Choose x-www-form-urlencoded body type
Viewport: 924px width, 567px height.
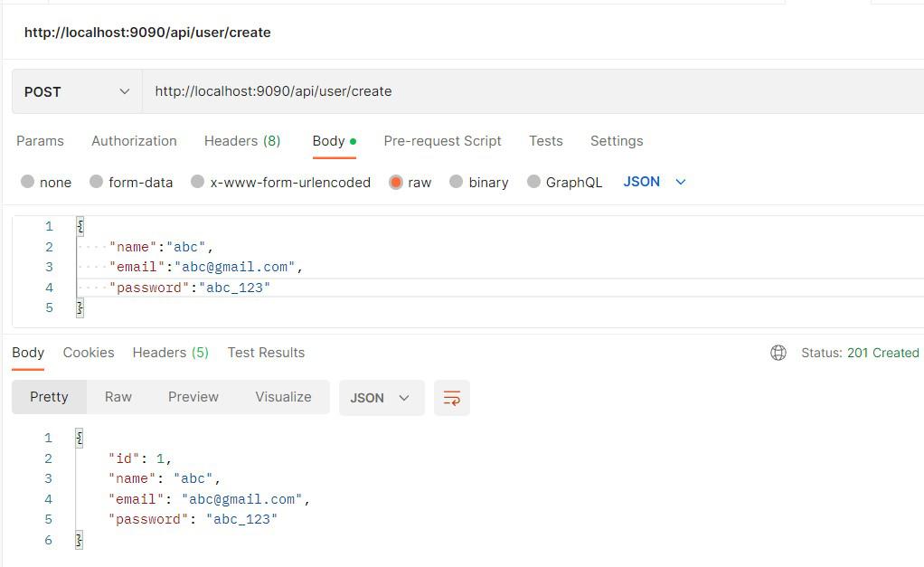click(198, 182)
